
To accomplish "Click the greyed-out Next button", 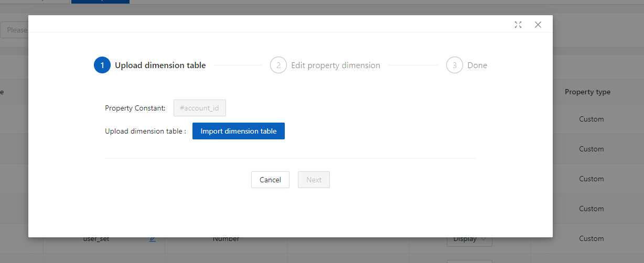I will click(x=314, y=180).
